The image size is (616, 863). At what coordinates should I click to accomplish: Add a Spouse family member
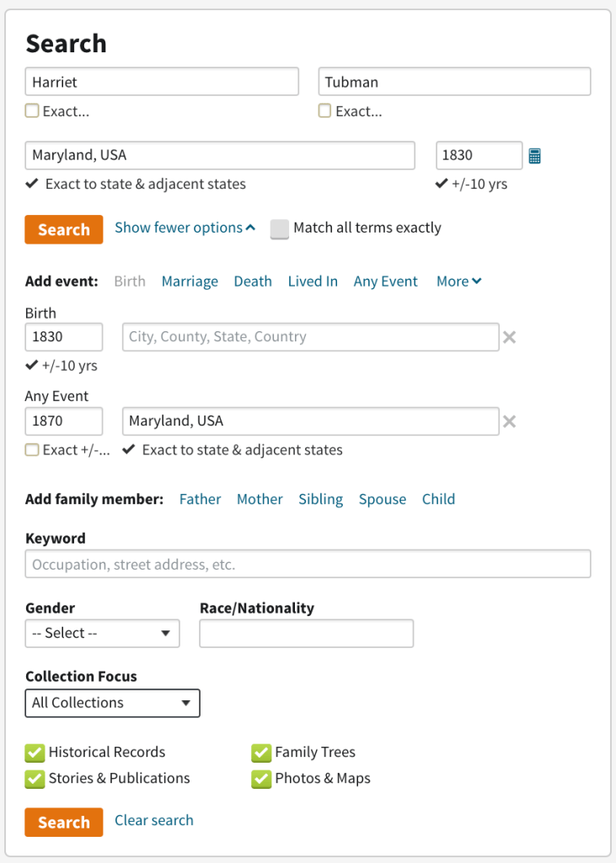[382, 499]
